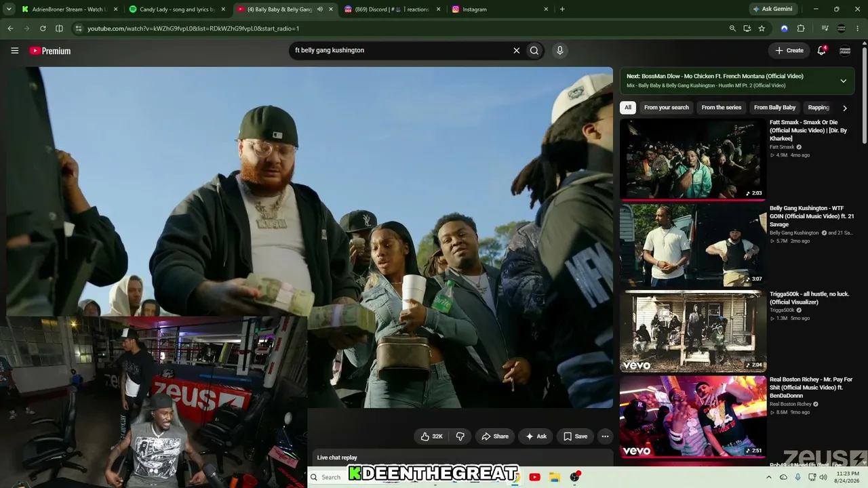
Task: Open the taskbar volume control
Action: pyautogui.click(x=823, y=477)
